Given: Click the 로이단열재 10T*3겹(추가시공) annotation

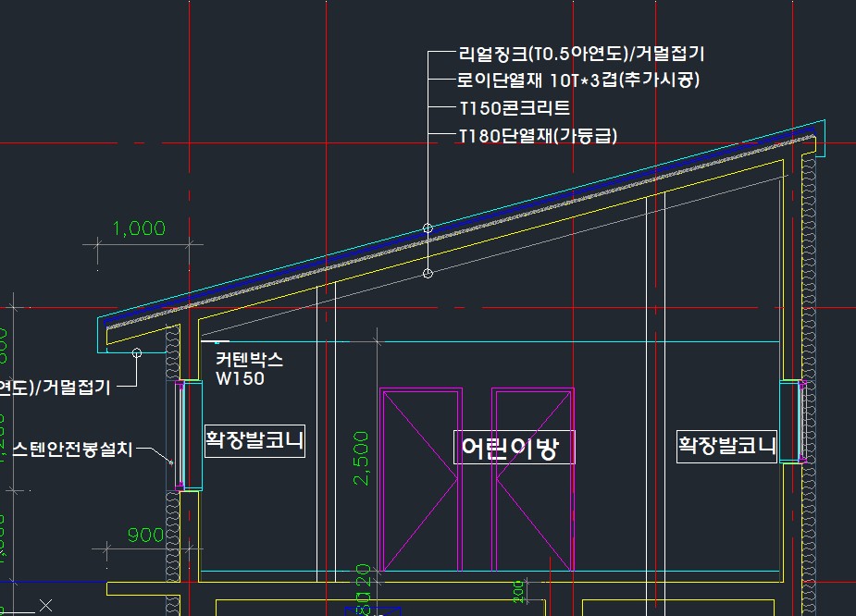Looking at the screenshot, I should 578,80.
